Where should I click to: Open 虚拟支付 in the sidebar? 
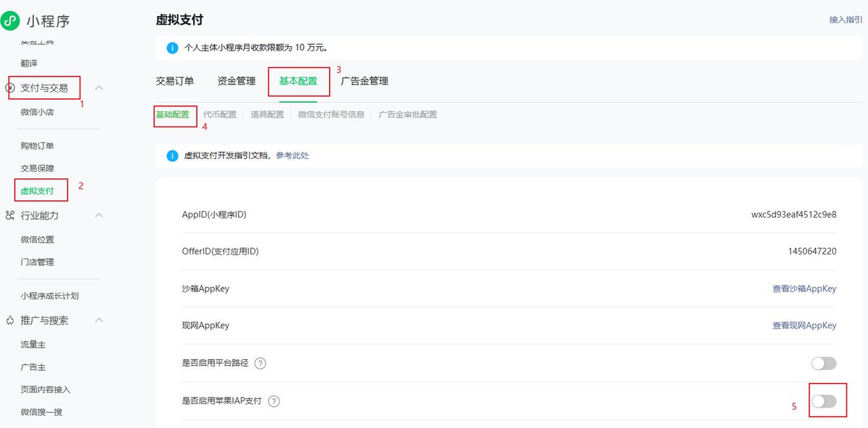[38, 190]
